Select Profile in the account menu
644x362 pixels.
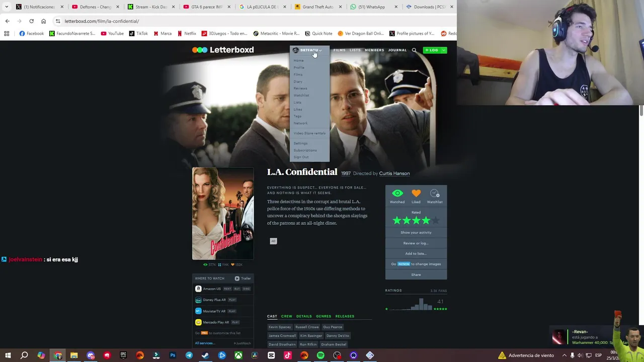point(299,67)
